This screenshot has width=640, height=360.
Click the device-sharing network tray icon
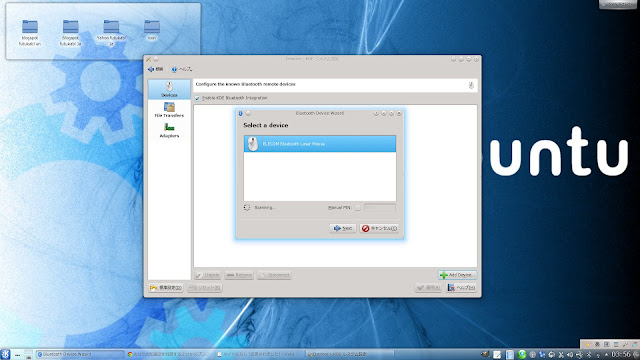tap(579, 355)
